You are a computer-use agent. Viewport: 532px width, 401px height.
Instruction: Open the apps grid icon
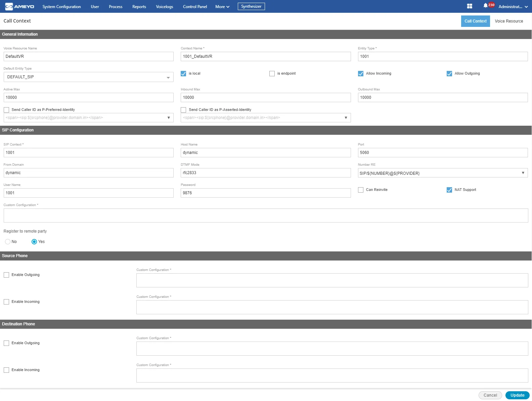(x=470, y=6)
